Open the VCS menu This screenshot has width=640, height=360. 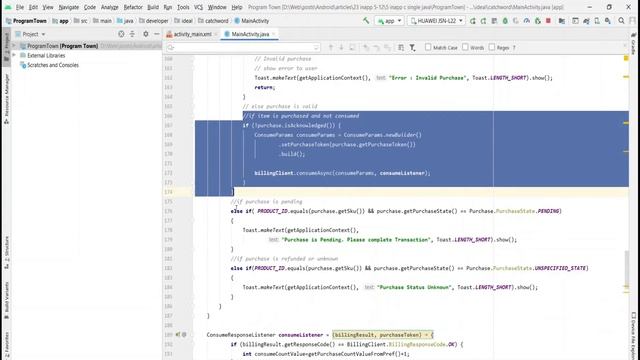coord(198,7)
